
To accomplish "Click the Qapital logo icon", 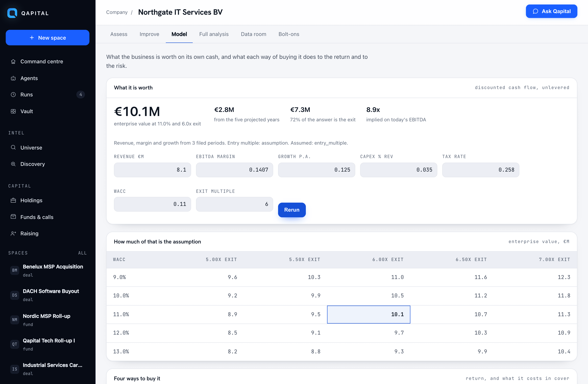I will point(12,13).
